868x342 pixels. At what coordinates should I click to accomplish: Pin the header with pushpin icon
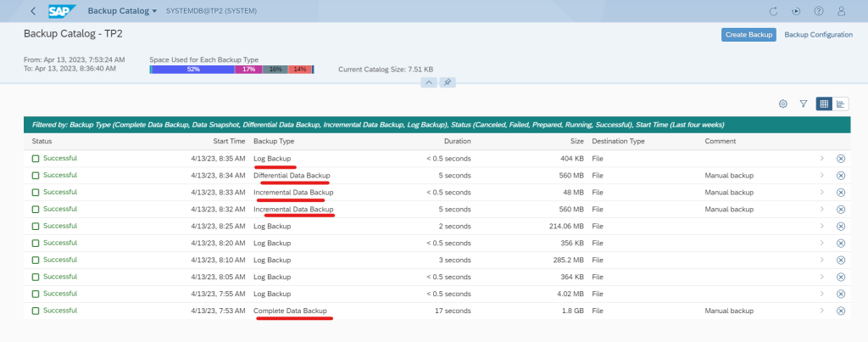[448, 82]
